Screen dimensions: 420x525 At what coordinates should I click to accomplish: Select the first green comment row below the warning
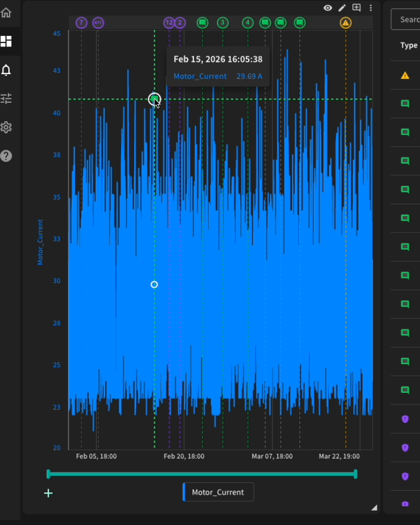click(405, 104)
